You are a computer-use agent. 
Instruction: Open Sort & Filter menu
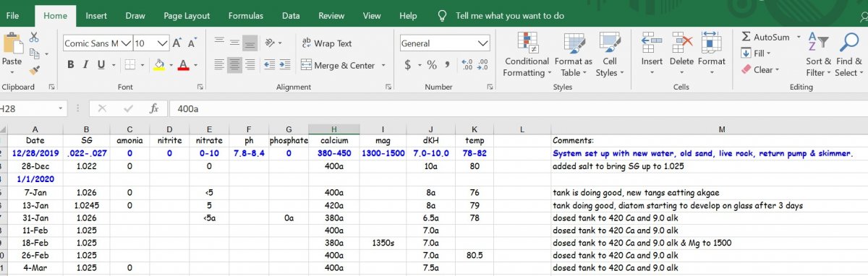[x=819, y=55]
